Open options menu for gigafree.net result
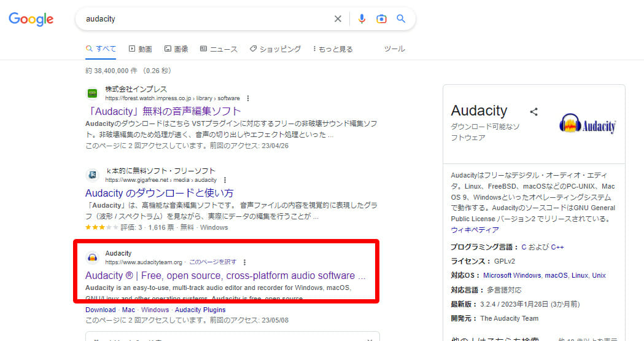644x341 pixels. click(225, 181)
